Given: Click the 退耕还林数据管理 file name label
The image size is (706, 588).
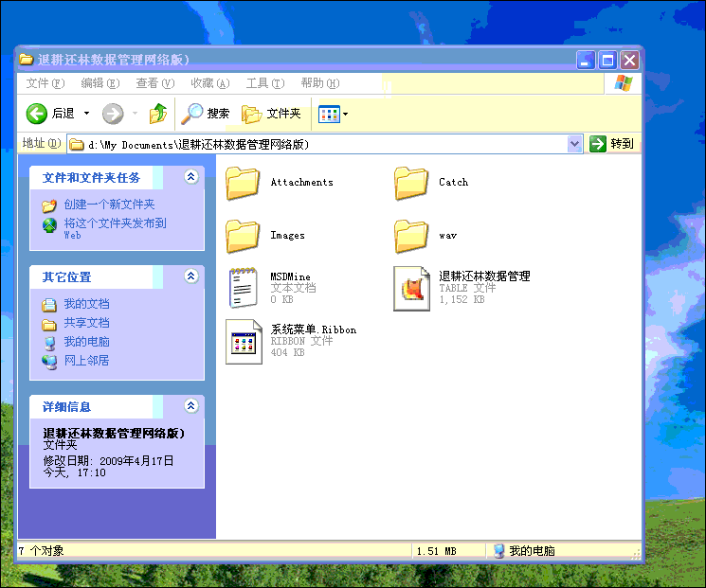Looking at the screenshot, I should tap(484, 276).
